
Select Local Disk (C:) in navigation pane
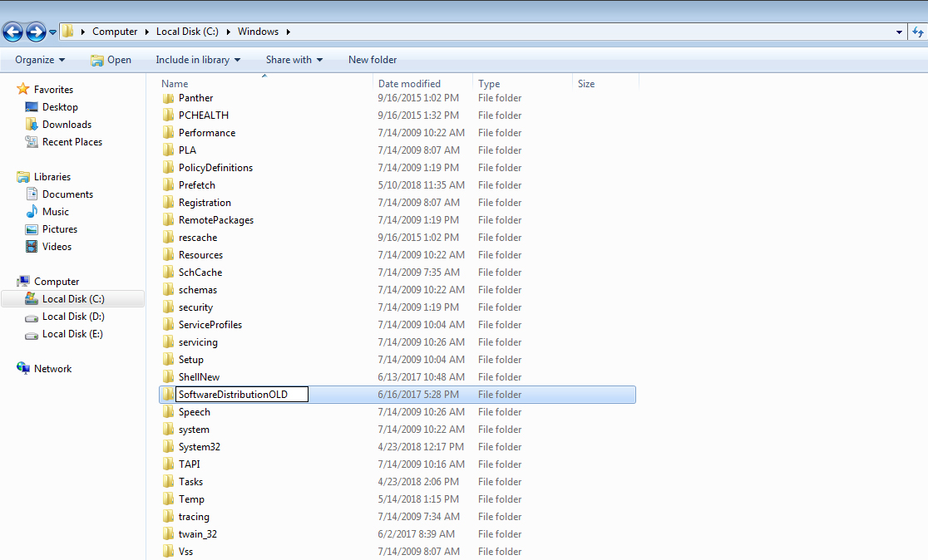(73, 299)
